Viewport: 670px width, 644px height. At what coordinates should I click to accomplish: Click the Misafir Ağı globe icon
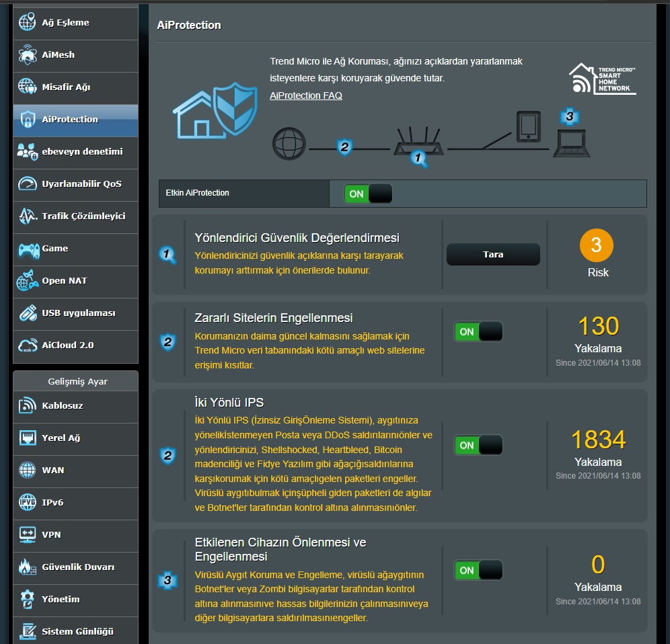(x=28, y=87)
